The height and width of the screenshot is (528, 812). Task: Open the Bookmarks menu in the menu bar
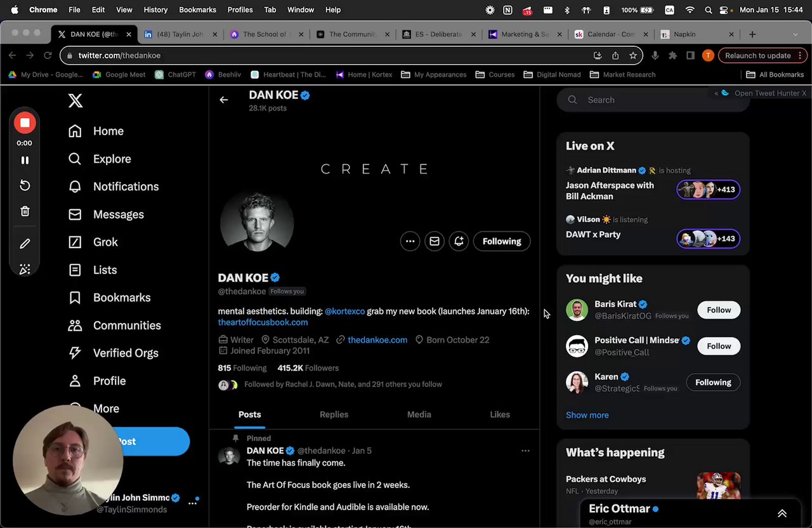[x=197, y=10]
